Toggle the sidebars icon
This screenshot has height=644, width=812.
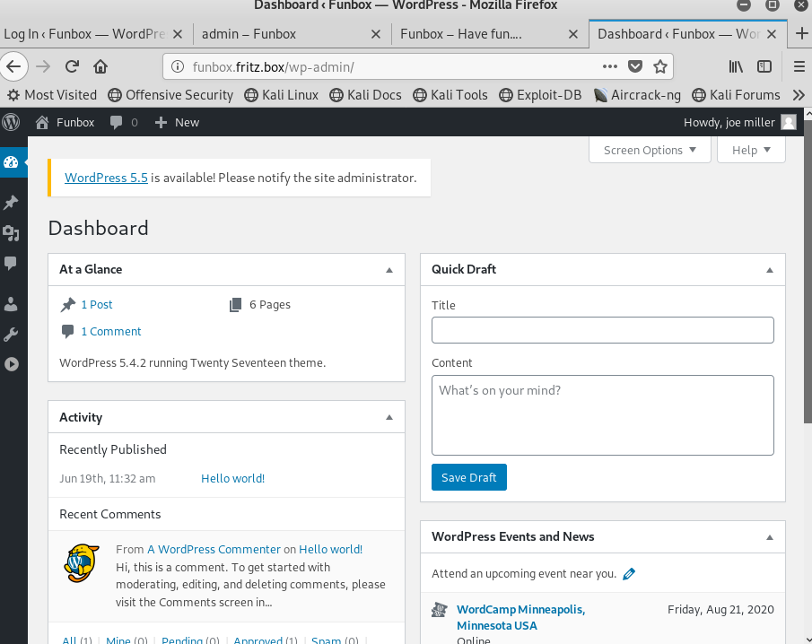pyautogui.click(x=764, y=66)
